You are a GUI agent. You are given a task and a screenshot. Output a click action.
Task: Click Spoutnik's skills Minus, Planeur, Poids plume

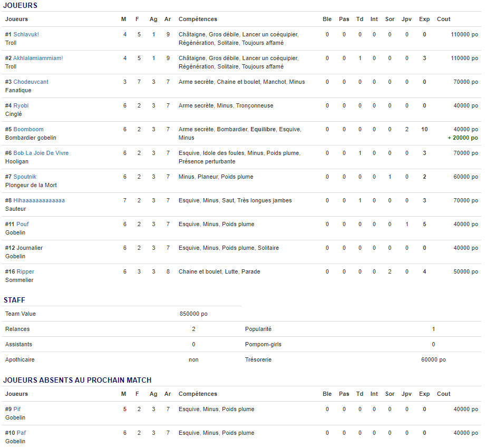pos(216,177)
